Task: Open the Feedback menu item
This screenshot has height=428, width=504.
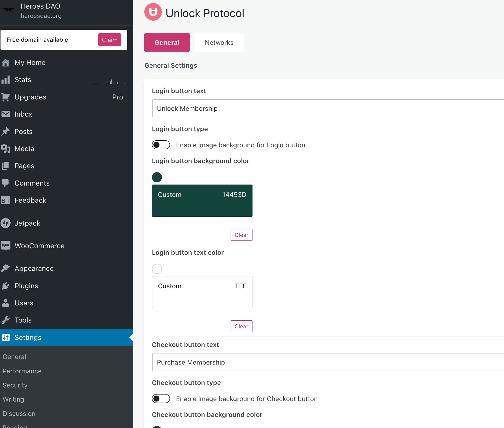Action: point(67,200)
